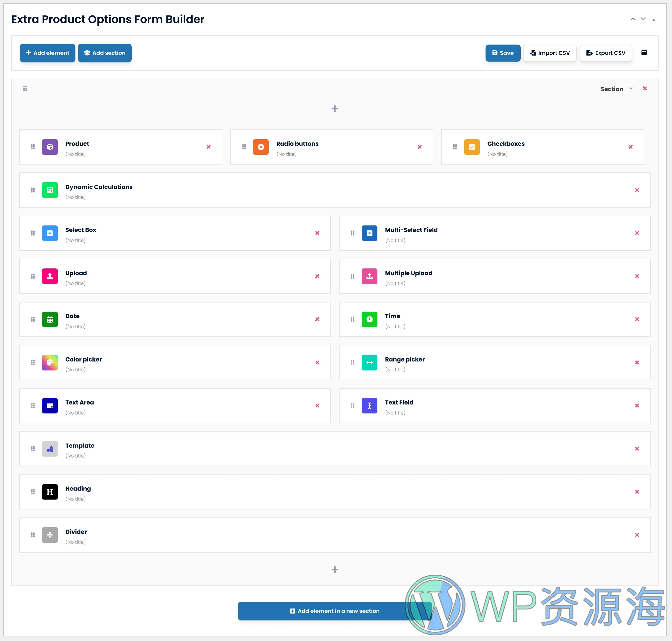Click 'Extra Product Options Form Builder' title

(108, 19)
